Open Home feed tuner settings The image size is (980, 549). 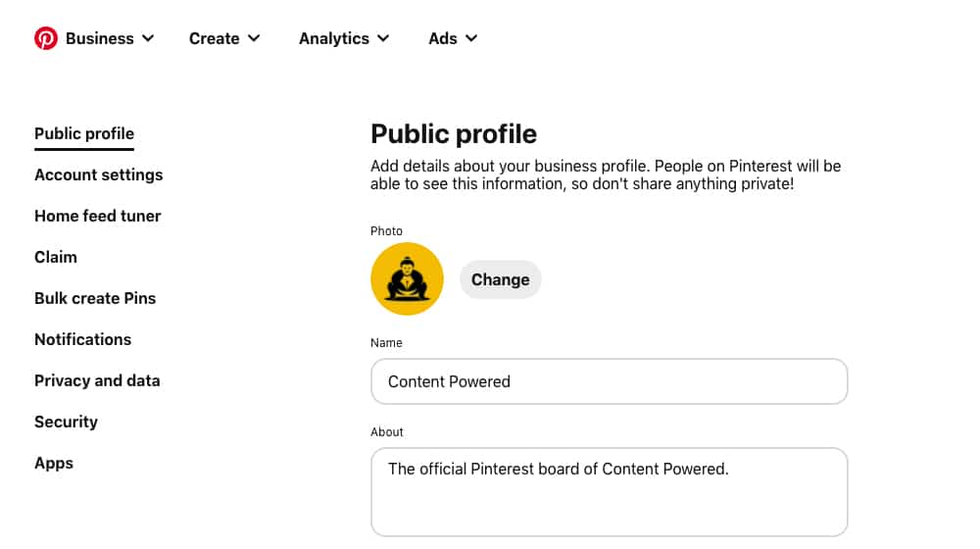[97, 217]
